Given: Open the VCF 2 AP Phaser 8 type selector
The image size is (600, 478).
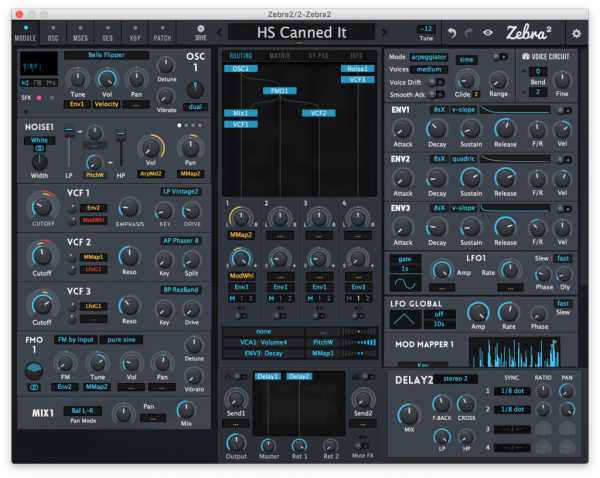Looking at the screenshot, I should tap(181, 241).
